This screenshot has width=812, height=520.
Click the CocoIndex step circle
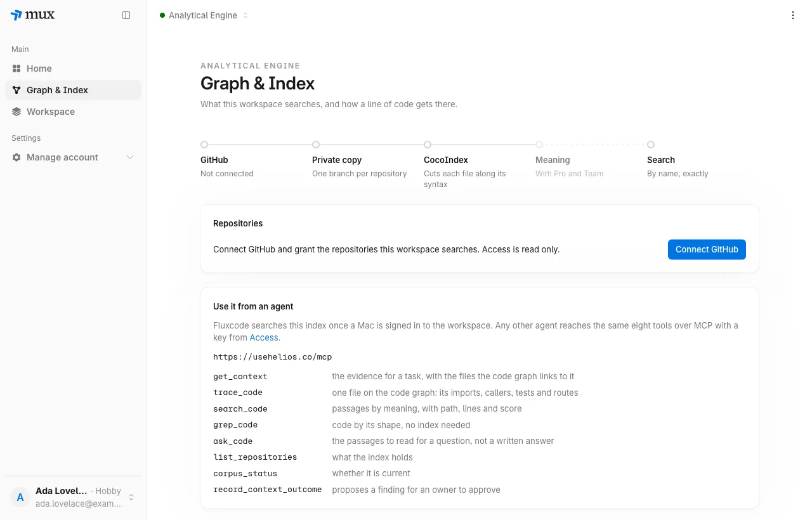[x=428, y=145]
